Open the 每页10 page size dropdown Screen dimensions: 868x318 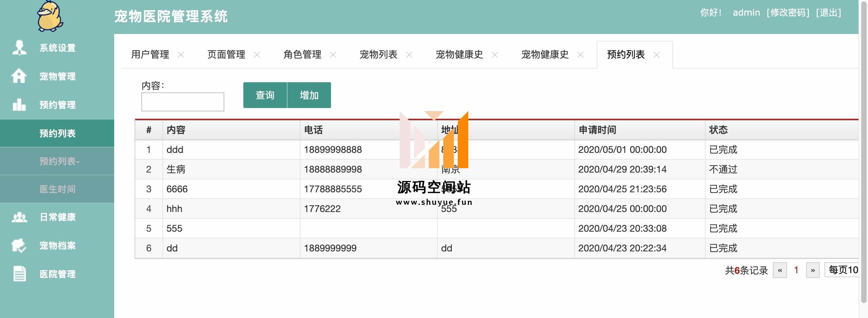(842, 270)
